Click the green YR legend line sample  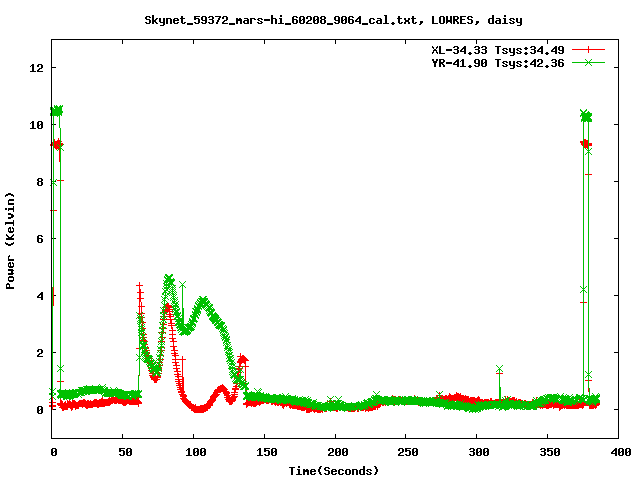coord(588,62)
